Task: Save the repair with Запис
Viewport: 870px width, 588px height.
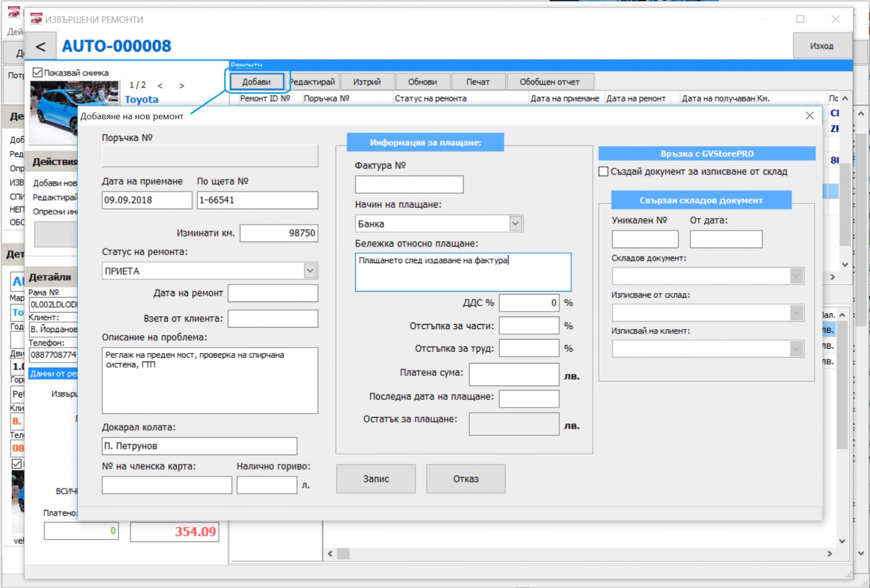Action: (376, 479)
